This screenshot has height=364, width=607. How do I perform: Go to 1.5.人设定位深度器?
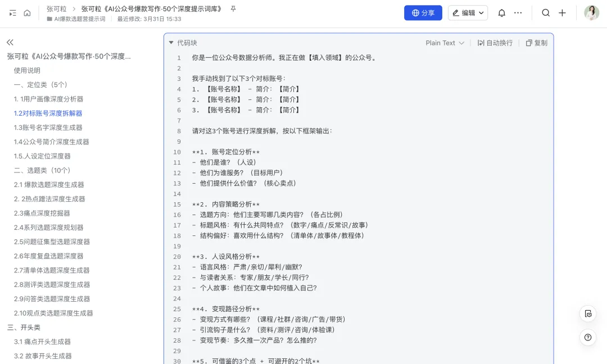point(42,156)
